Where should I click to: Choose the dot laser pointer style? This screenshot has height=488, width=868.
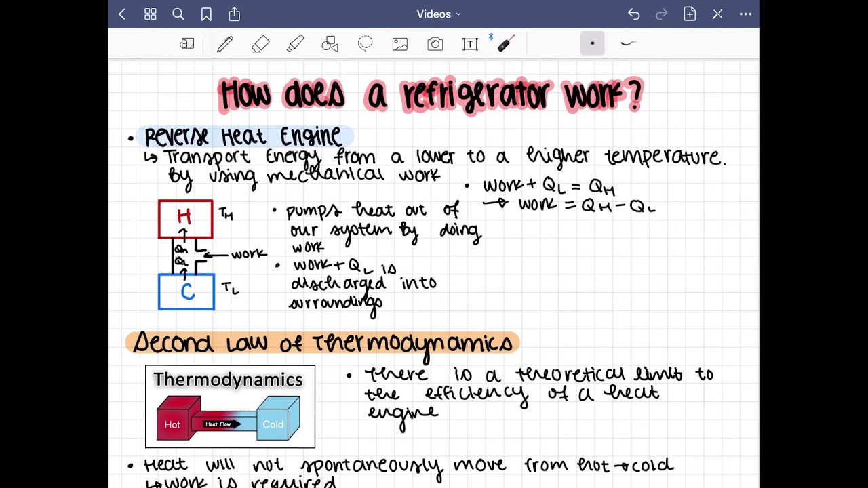click(x=592, y=44)
